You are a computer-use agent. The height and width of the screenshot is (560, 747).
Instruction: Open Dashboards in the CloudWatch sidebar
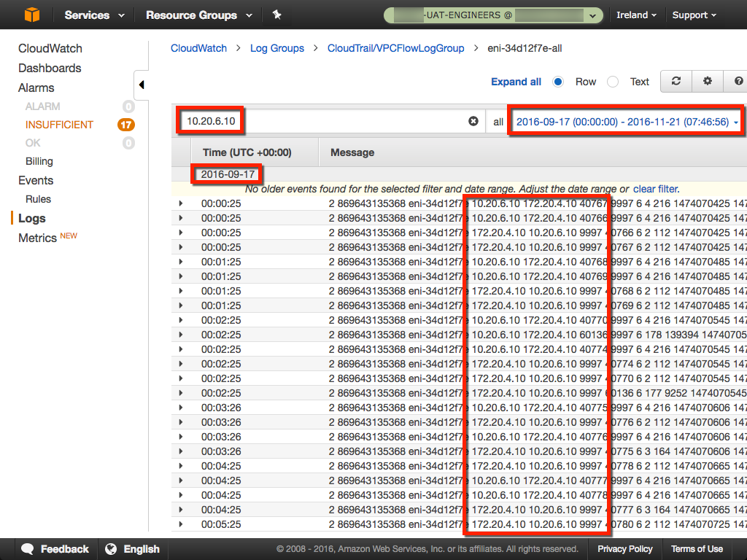[50, 68]
